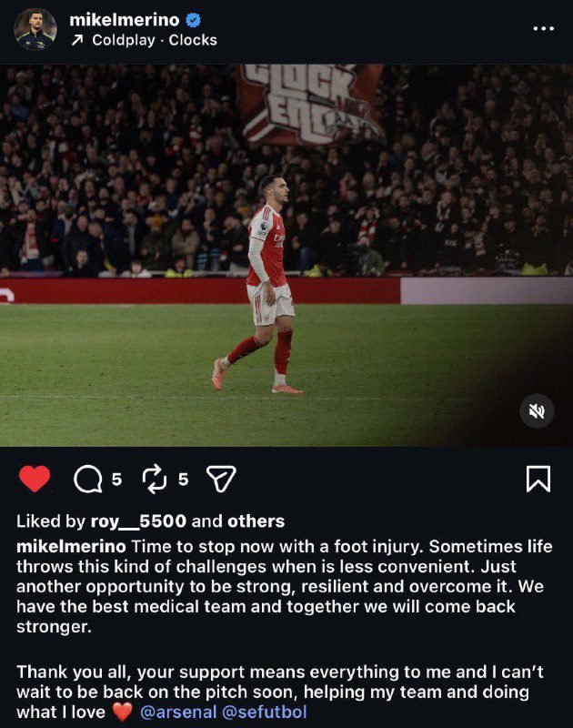Screen dimensions: 573x728
Task: Tap the mikelmerino username in the header
Action: pos(125,20)
